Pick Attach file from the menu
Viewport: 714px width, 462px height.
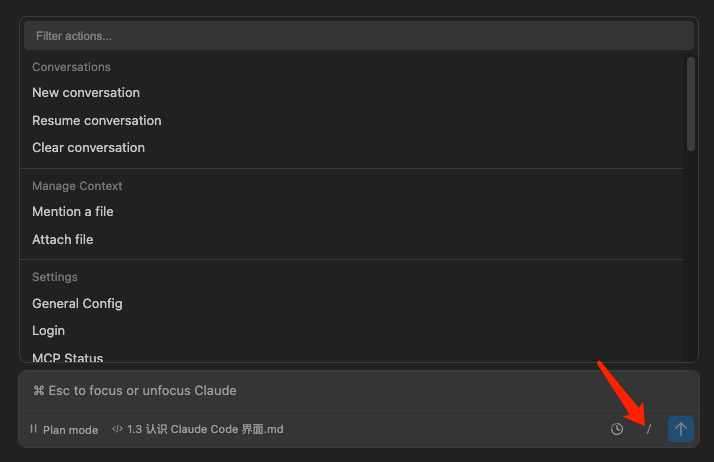pyautogui.click(x=63, y=240)
